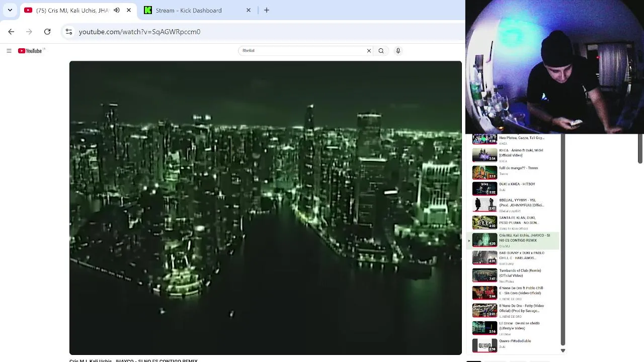Open a new browser tab

(267, 10)
